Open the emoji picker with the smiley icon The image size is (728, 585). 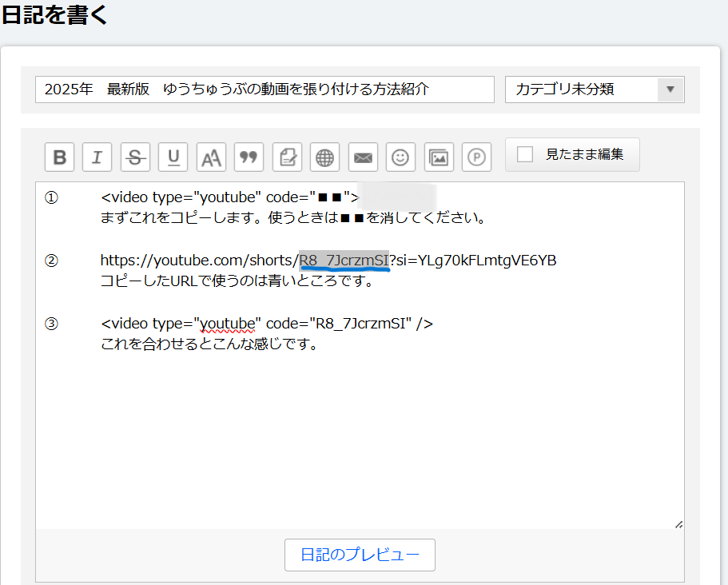tap(400, 157)
